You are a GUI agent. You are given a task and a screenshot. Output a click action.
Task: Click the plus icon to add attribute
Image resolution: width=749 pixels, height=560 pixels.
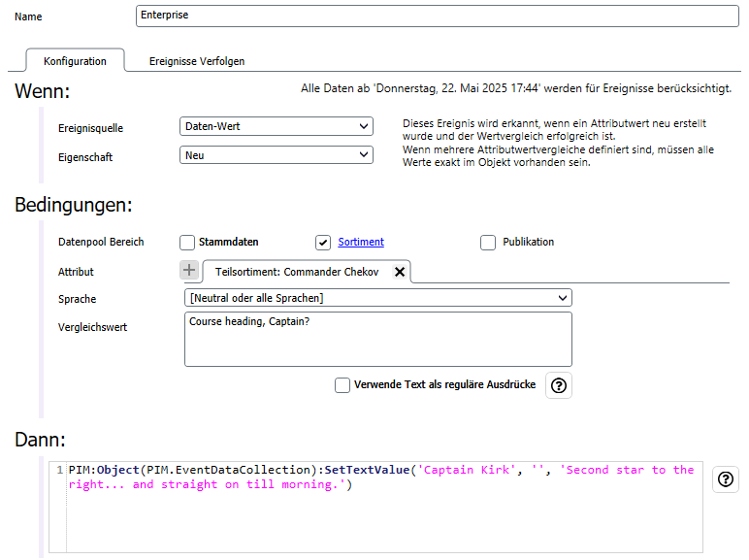coord(189,271)
